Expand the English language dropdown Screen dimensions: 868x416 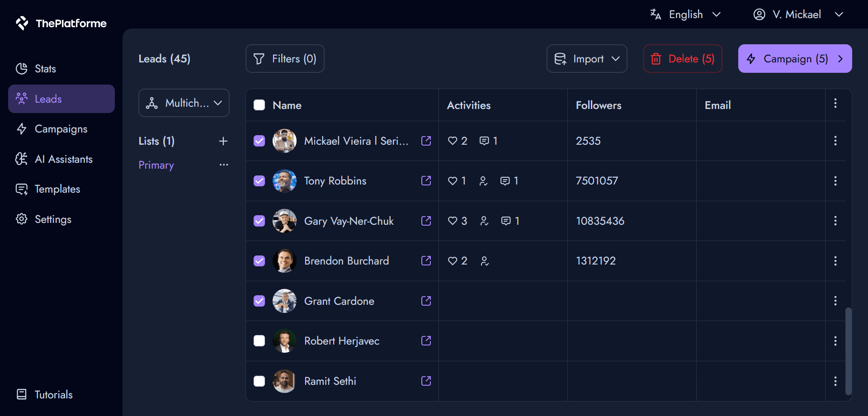pos(685,14)
